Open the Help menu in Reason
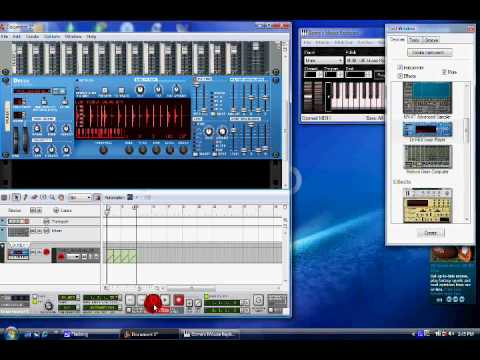The image size is (480, 360). pyautogui.click(x=91, y=36)
